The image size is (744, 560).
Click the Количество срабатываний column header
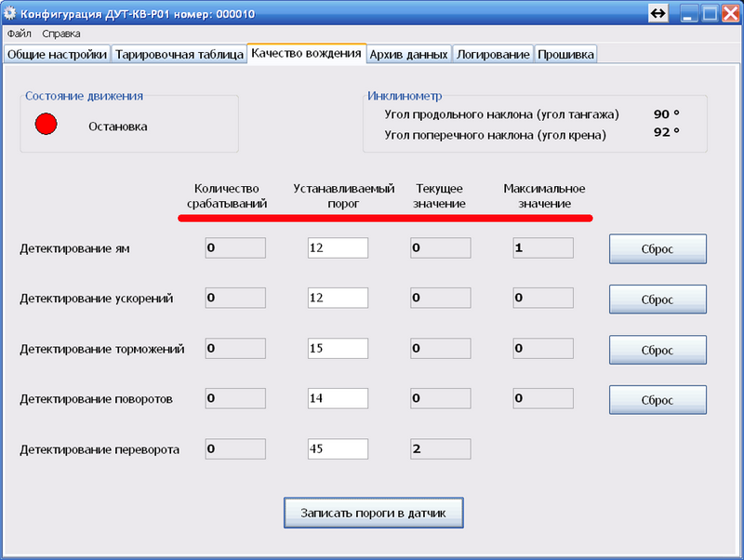point(227,196)
